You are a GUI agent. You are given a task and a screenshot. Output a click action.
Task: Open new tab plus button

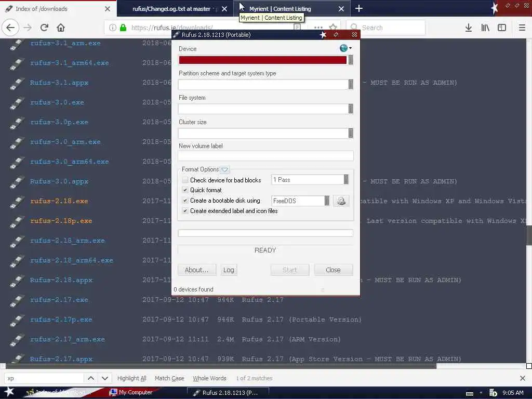point(358,8)
